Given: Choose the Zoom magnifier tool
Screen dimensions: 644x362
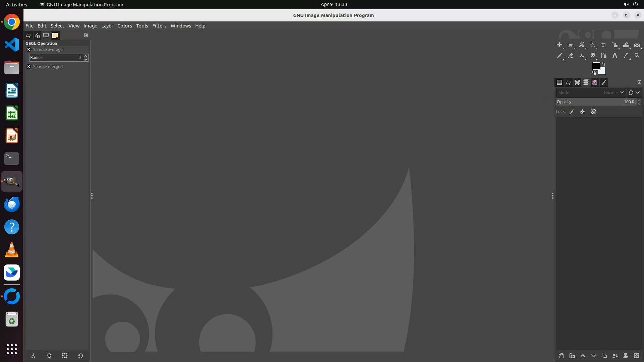Looking at the screenshot, I should click(x=637, y=56).
